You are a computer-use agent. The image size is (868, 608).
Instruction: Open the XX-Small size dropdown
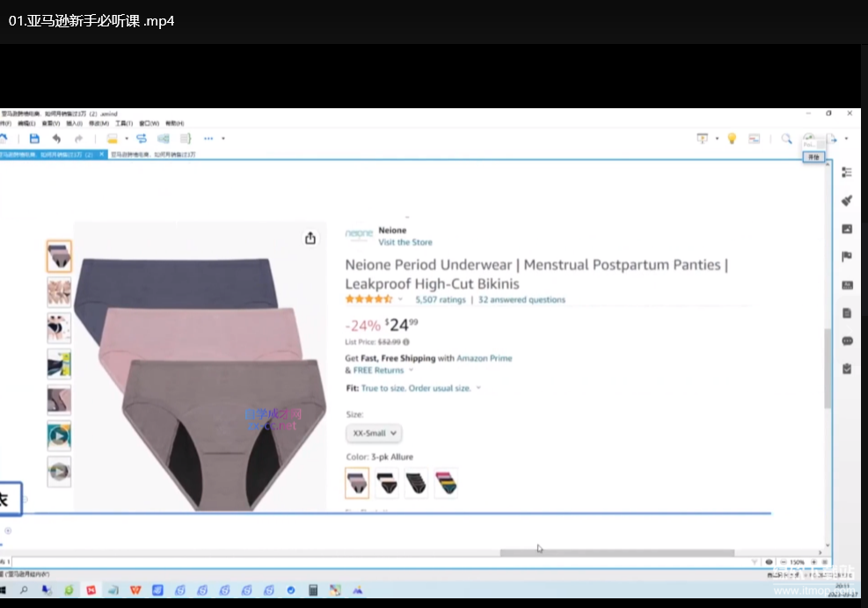(x=375, y=433)
